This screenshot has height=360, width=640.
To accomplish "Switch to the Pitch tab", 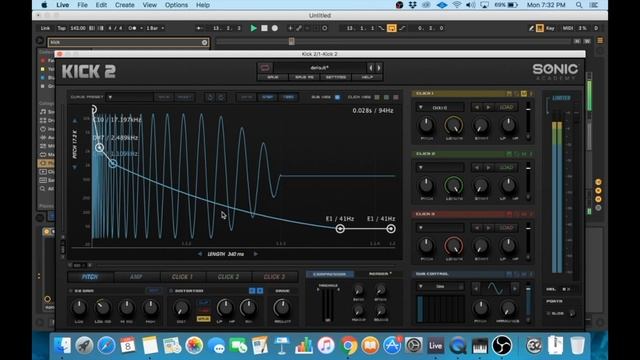I will click(90, 277).
